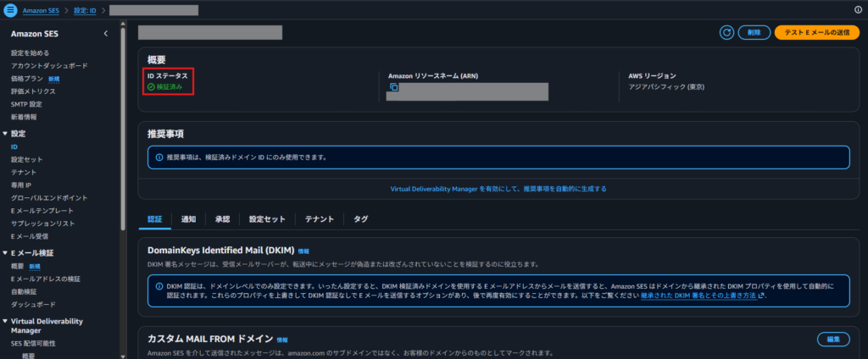Switch to the 認証 tab
Screen dimensions: 868x359
coord(155,219)
